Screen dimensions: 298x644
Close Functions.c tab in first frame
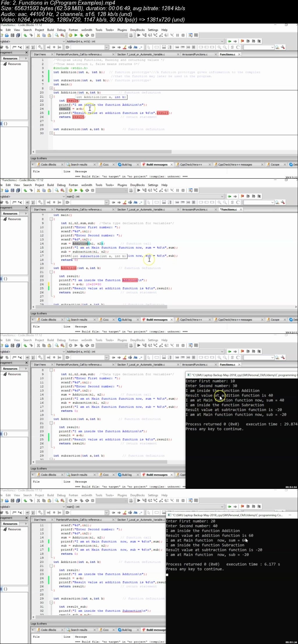(239, 54)
